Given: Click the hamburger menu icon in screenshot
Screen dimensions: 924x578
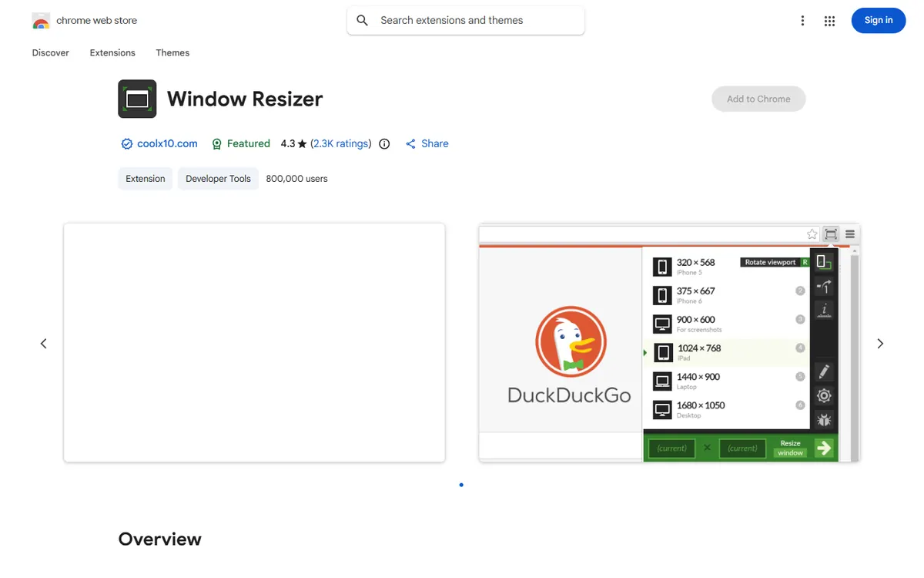Looking at the screenshot, I should pos(850,234).
